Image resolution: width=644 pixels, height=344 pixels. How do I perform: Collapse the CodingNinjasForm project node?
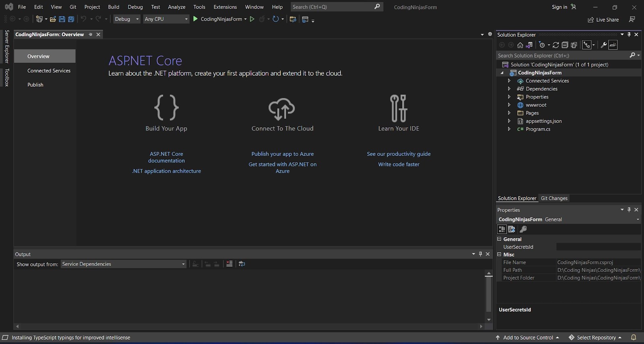click(502, 73)
